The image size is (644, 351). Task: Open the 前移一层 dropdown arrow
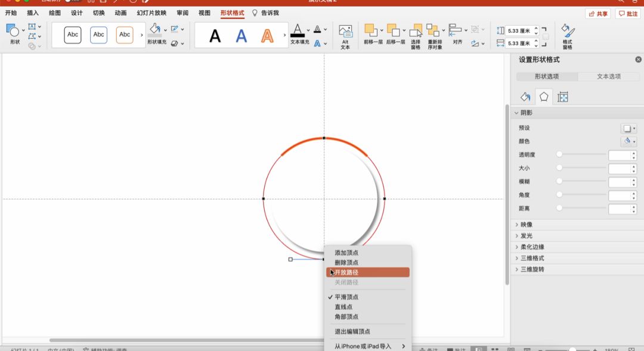pos(382,30)
